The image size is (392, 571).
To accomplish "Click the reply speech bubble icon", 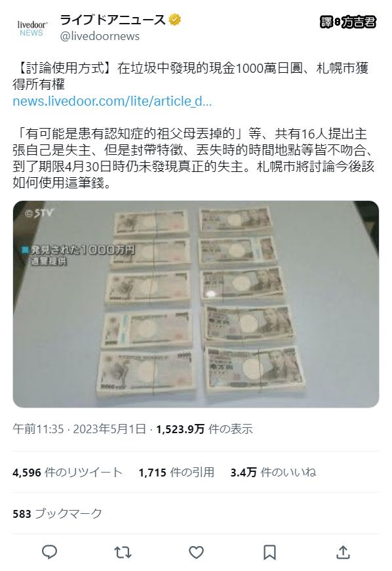I will coord(49,552).
